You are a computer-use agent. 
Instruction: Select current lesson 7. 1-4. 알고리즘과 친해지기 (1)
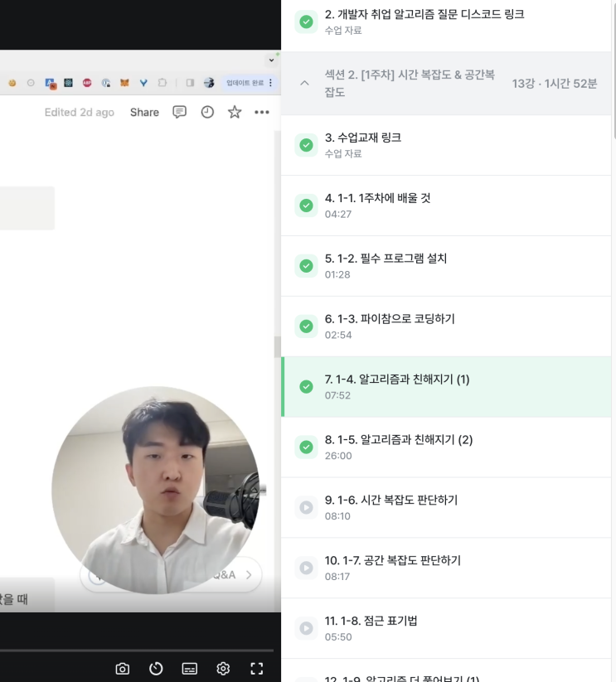click(446, 387)
